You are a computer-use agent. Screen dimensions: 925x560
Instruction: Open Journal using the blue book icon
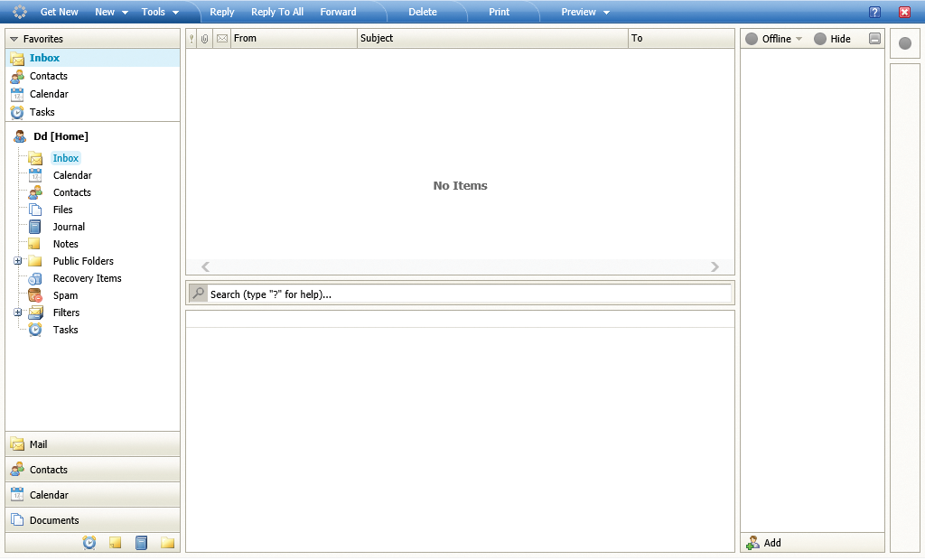click(x=34, y=227)
